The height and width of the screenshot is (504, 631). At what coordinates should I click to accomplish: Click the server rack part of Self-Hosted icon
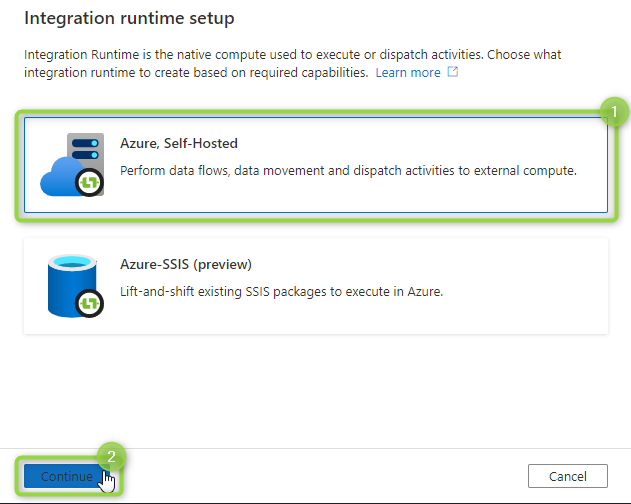click(85, 149)
